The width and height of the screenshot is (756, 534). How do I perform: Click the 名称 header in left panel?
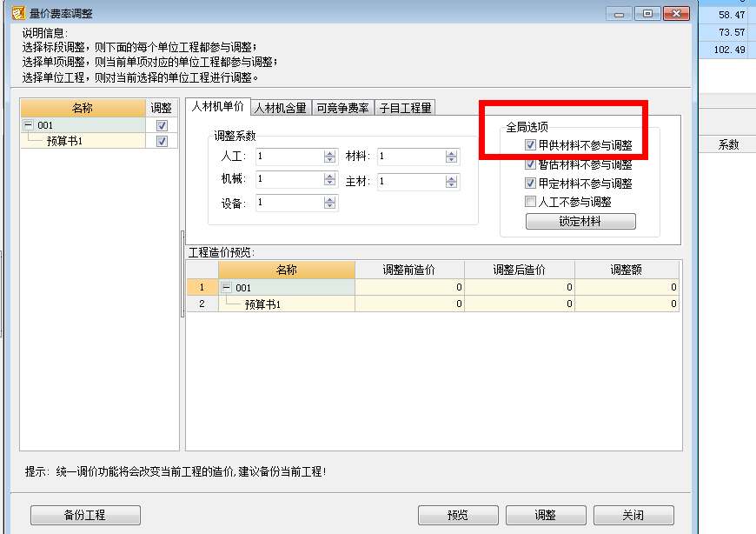point(83,108)
